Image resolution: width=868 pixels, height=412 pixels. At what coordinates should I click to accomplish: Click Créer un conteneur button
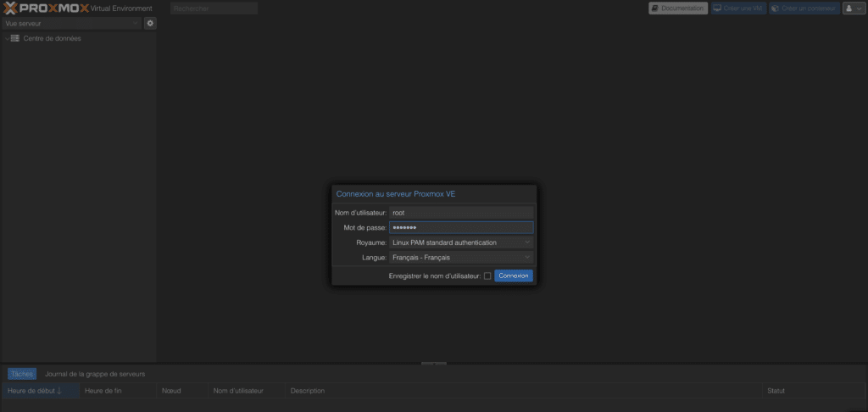pos(804,8)
